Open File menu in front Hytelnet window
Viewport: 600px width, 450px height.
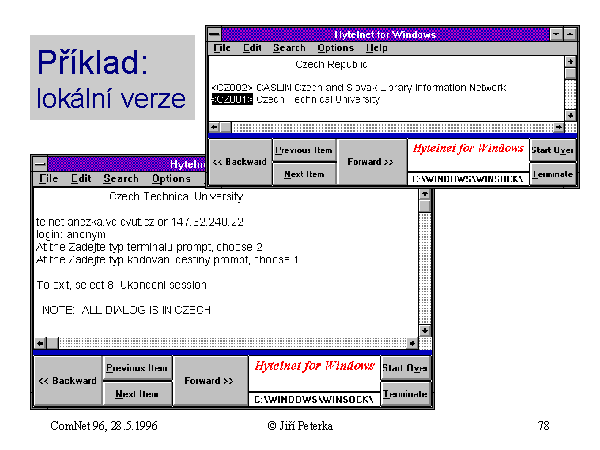[222, 48]
